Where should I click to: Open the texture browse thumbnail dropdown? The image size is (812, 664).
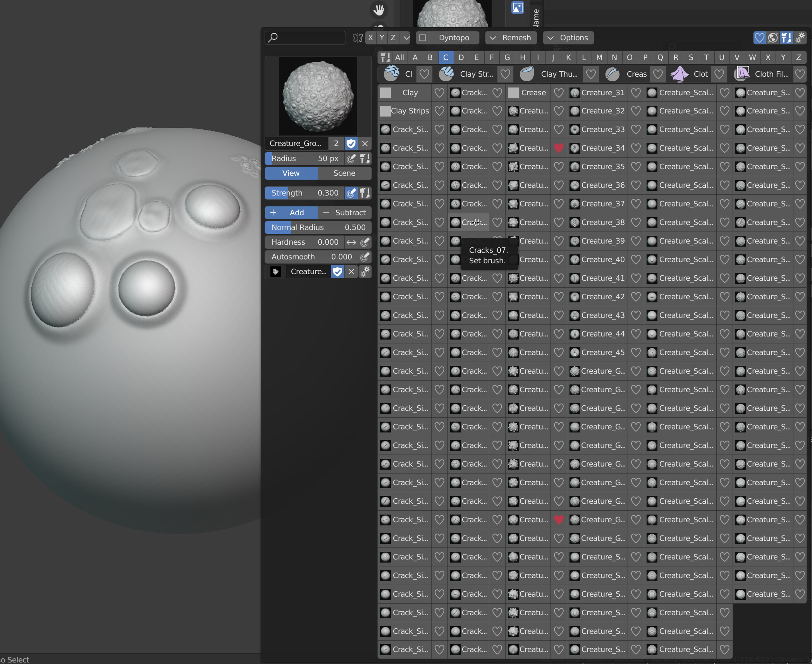coord(275,271)
